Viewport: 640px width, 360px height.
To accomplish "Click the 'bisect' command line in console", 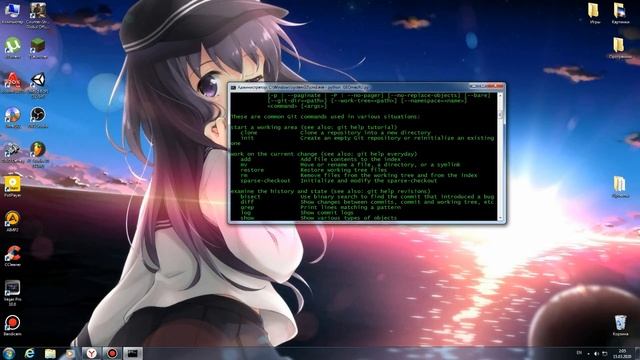I will (367, 196).
